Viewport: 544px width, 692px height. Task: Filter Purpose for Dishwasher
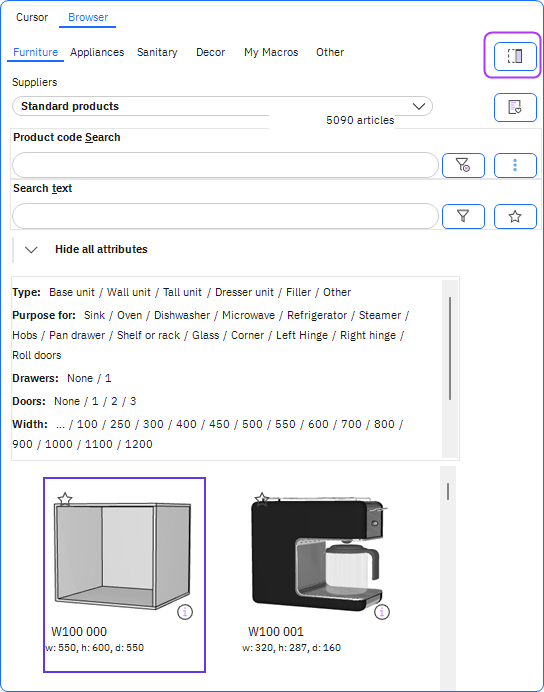(x=182, y=315)
